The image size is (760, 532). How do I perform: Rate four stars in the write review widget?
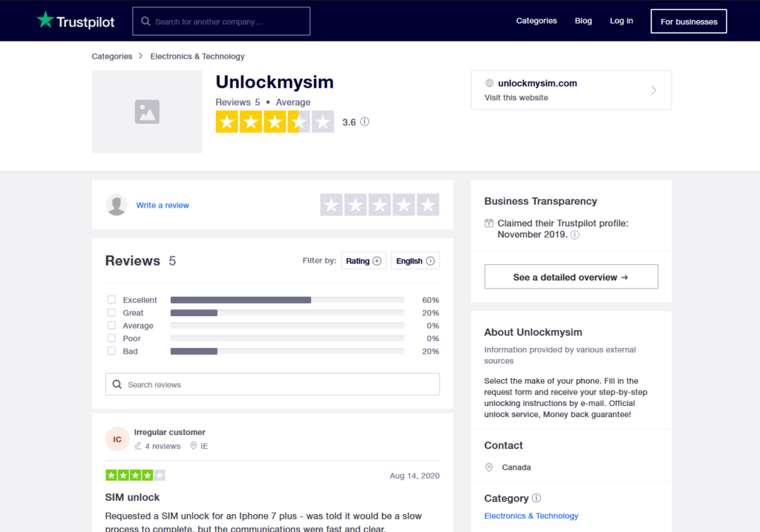click(x=404, y=205)
